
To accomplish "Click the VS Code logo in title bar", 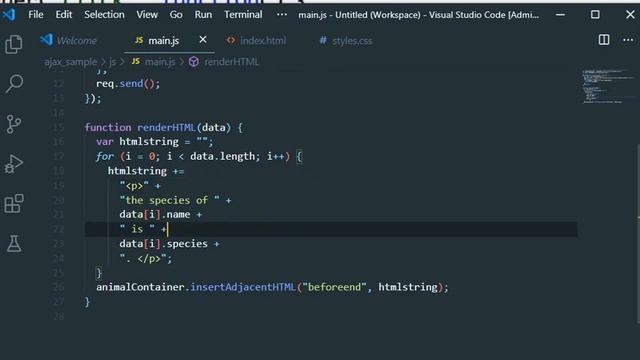I will tap(9, 15).
